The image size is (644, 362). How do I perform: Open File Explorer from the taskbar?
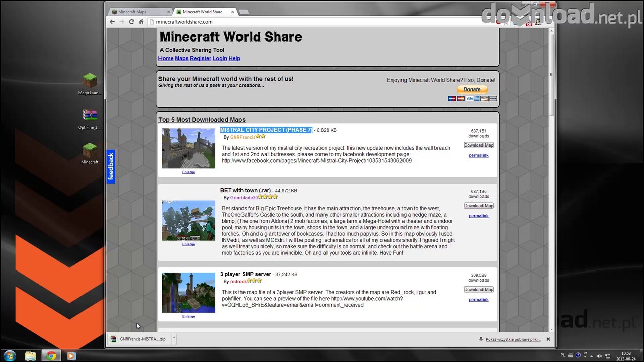pos(31,356)
